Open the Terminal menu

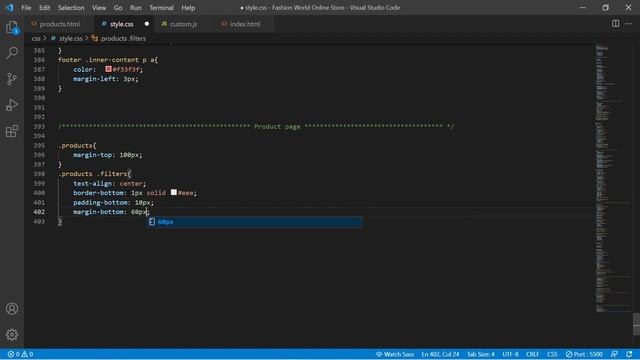[x=161, y=8]
